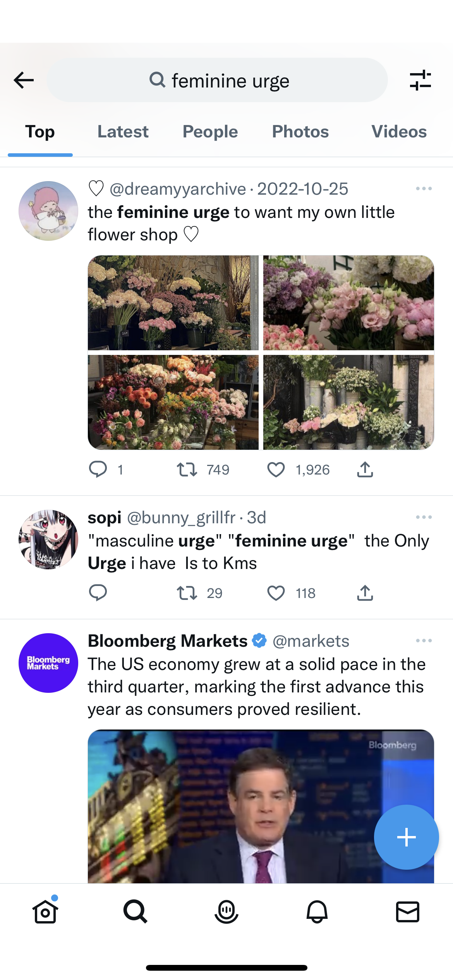The image size is (453, 980).
Task: Open Notifications bell in bottom bar
Action: point(317,911)
